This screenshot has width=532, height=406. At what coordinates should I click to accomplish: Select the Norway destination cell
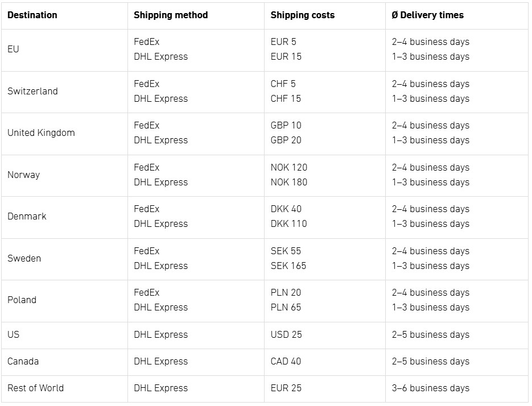pyautogui.click(x=23, y=175)
